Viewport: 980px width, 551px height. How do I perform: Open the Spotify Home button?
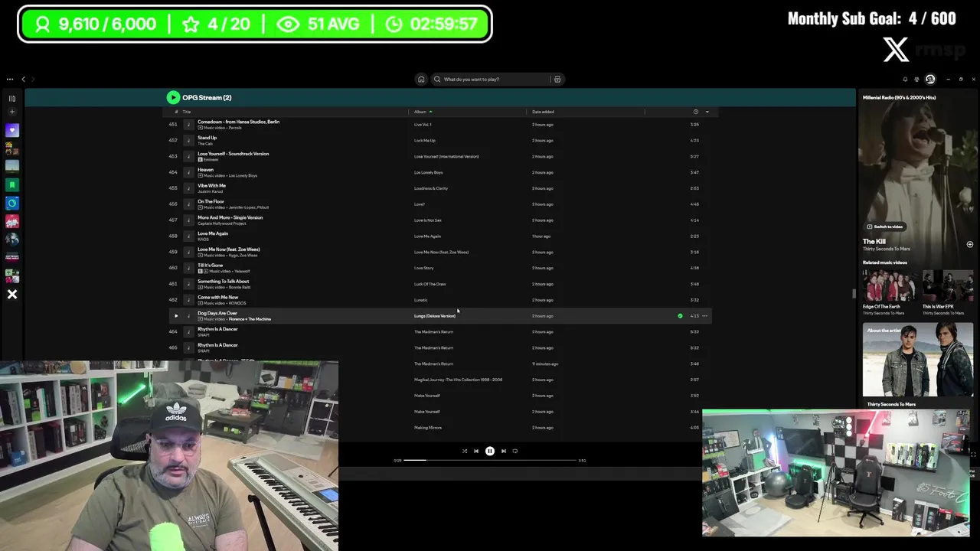tap(420, 79)
